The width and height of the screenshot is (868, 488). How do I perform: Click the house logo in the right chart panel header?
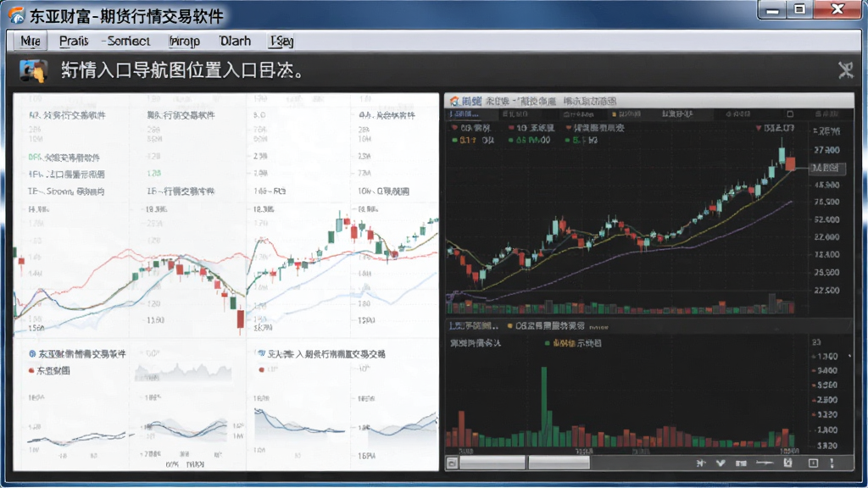pos(454,101)
